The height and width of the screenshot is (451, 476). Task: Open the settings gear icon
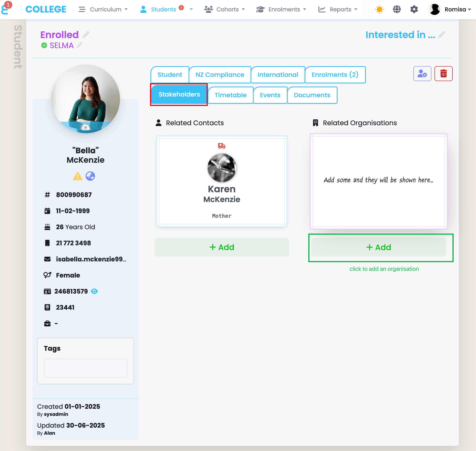[x=414, y=9]
